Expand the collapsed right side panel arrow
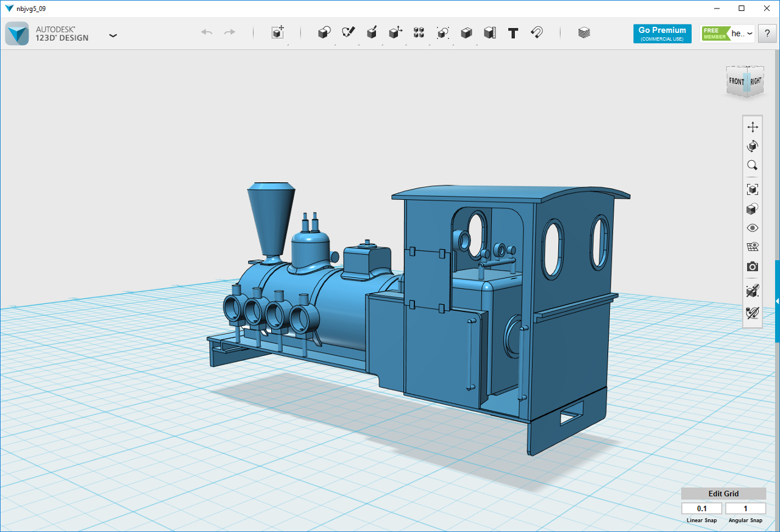The image size is (780, 532). (x=778, y=301)
